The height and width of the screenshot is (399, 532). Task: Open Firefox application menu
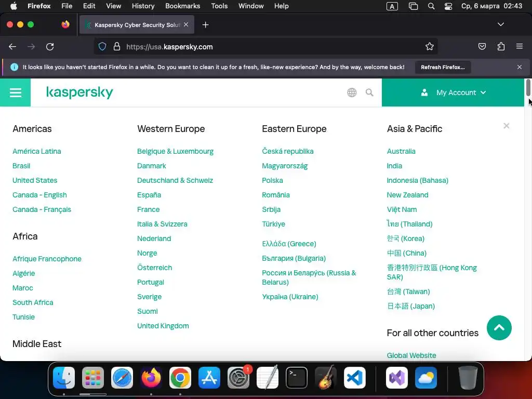click(x=520, y=46)
